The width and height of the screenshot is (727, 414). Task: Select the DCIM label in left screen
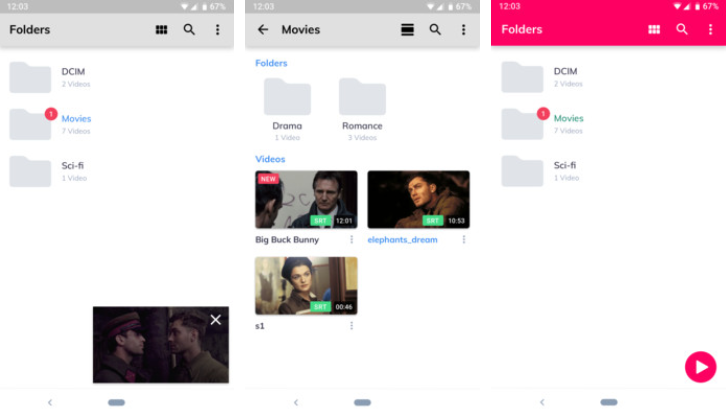[73, 71]
